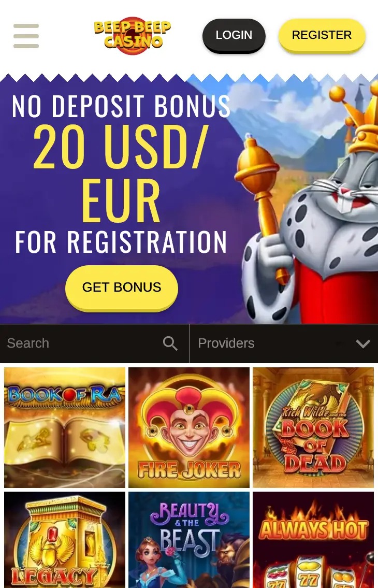Click the LOGIN button
The width and height of the screenshot is (378, 588).
234,35
